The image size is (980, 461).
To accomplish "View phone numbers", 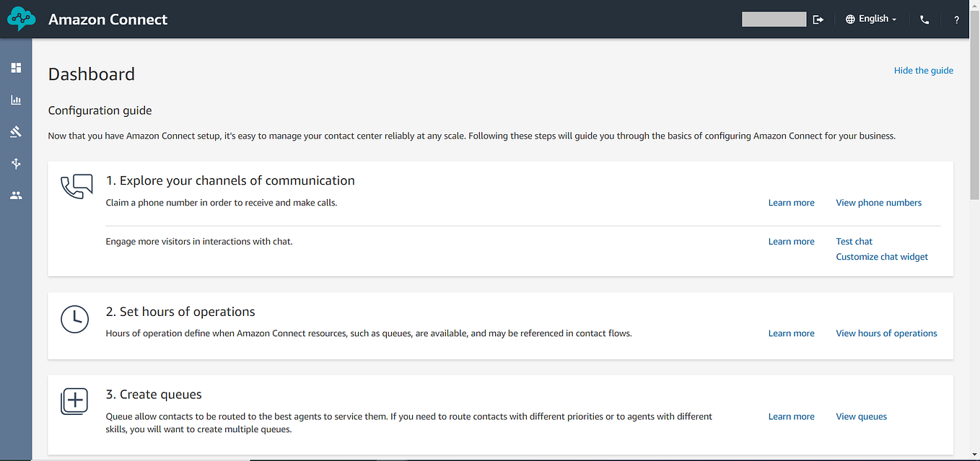I will tap(878, 202).
